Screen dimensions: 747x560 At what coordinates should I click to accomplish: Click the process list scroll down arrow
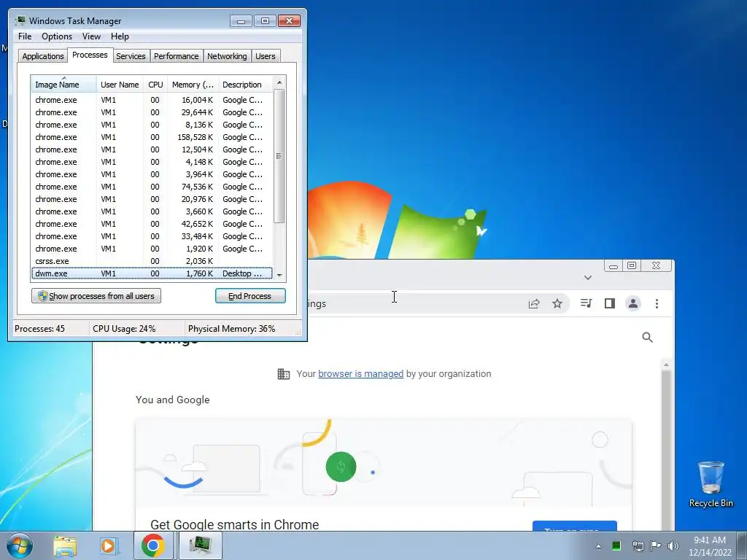point(279,275)
